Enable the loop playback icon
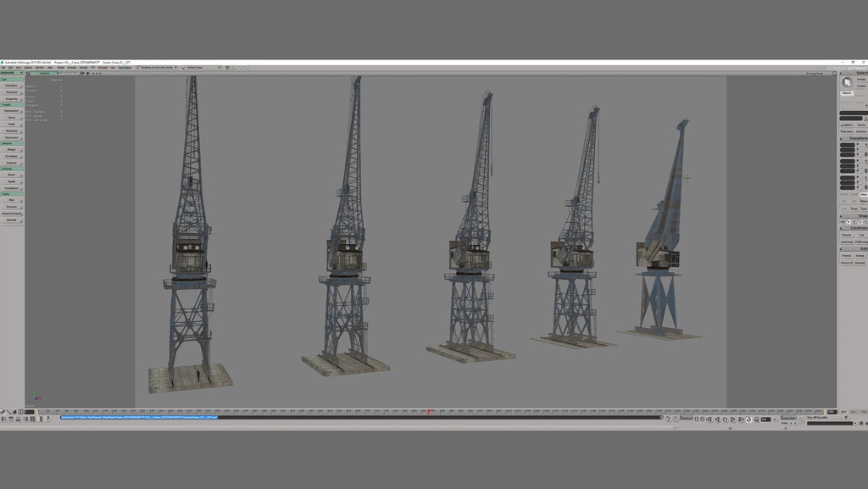Image resolution: width=868 pixels, height=489 pixels. pyautogui.click(x=748, y=419)
